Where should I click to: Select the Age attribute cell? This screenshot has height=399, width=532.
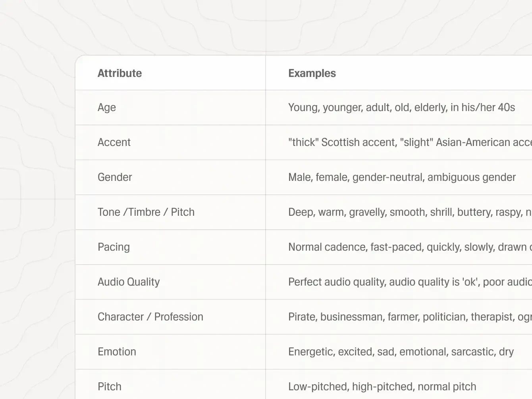(107, 107)
